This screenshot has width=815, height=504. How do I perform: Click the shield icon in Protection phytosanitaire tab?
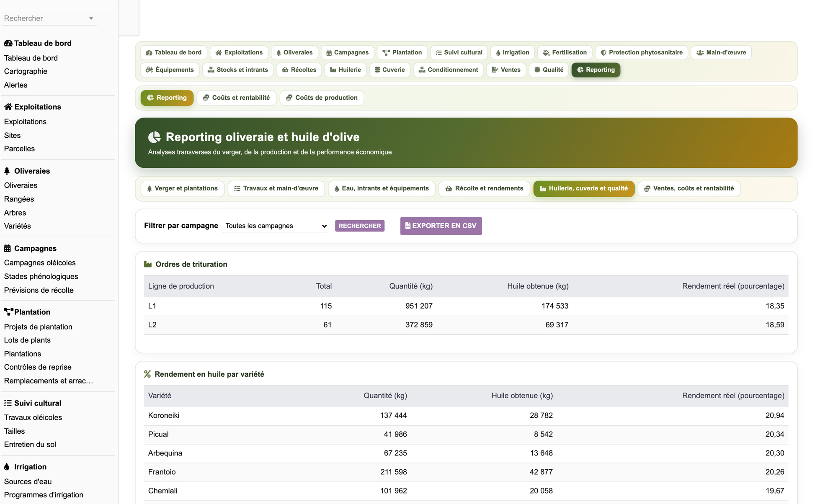[x=604, y=53]
